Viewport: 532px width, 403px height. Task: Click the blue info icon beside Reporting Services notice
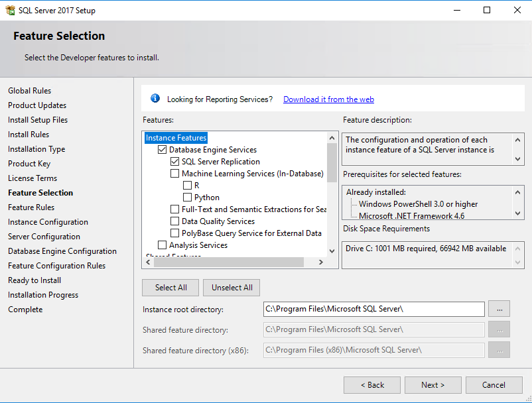[x=155, y=98]
